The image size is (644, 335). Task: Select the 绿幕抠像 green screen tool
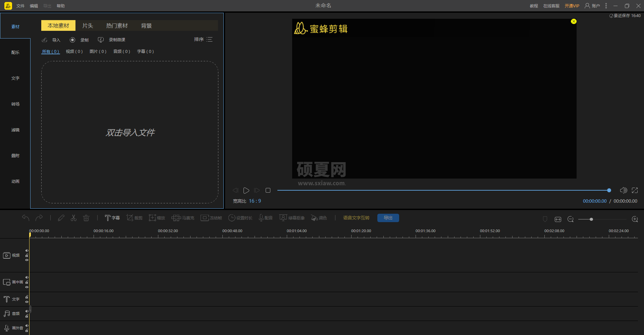(x=292, y=218)
